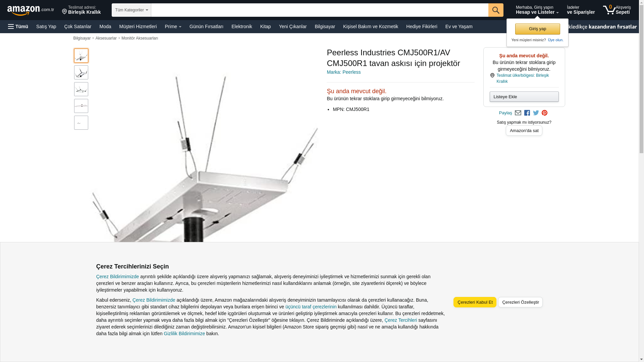Expand the Hesap ve Listeler dropdown
The image size is (644, 362).
coord(537,10)
